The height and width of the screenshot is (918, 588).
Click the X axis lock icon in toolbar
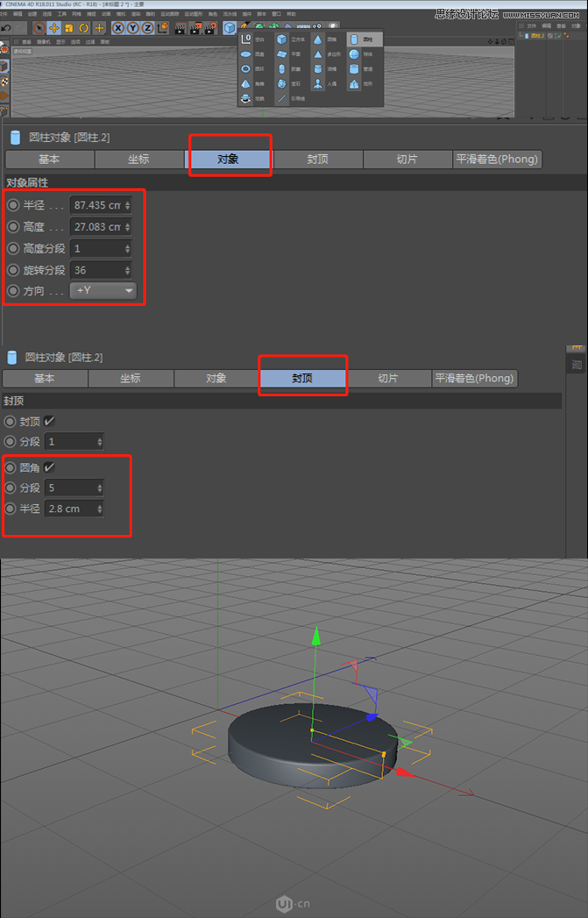pyautogui.click(x=118, y=28)
